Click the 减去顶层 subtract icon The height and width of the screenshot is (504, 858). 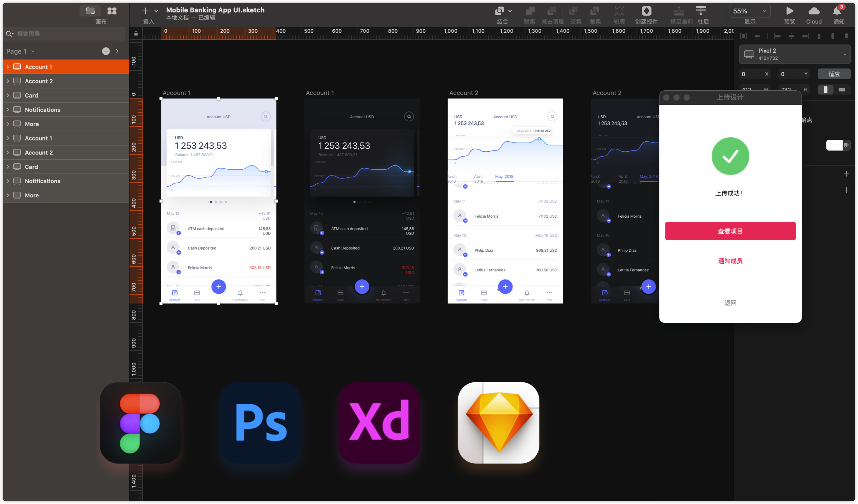coord(552,11)
